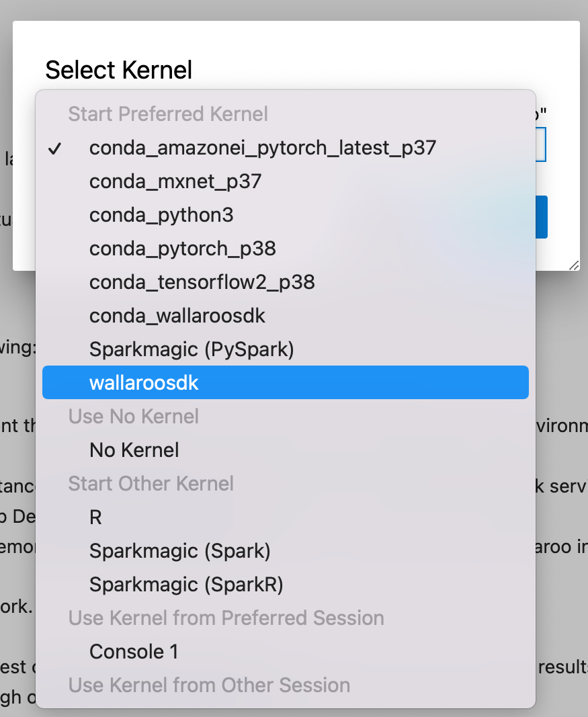Image resolution: width=588 pixels, height=717 pixels.
Task: Use the Console 1 session kernel
Action: point(134,652)
